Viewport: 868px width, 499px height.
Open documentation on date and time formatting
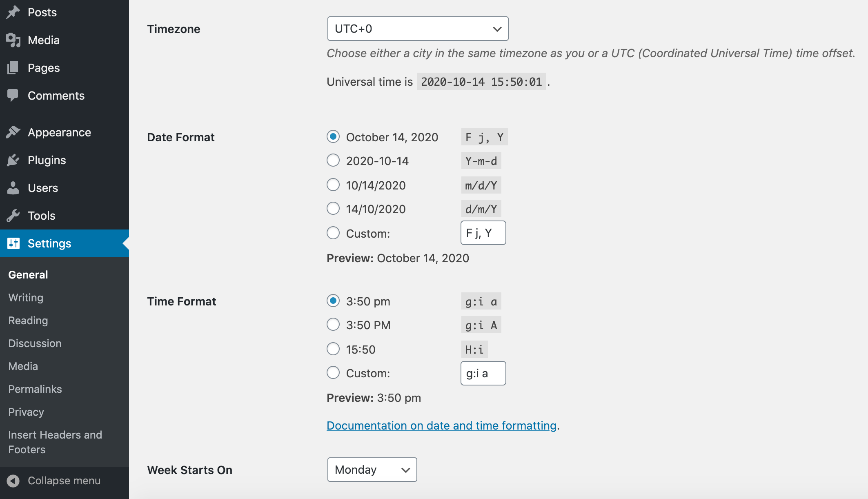[441, 425]
